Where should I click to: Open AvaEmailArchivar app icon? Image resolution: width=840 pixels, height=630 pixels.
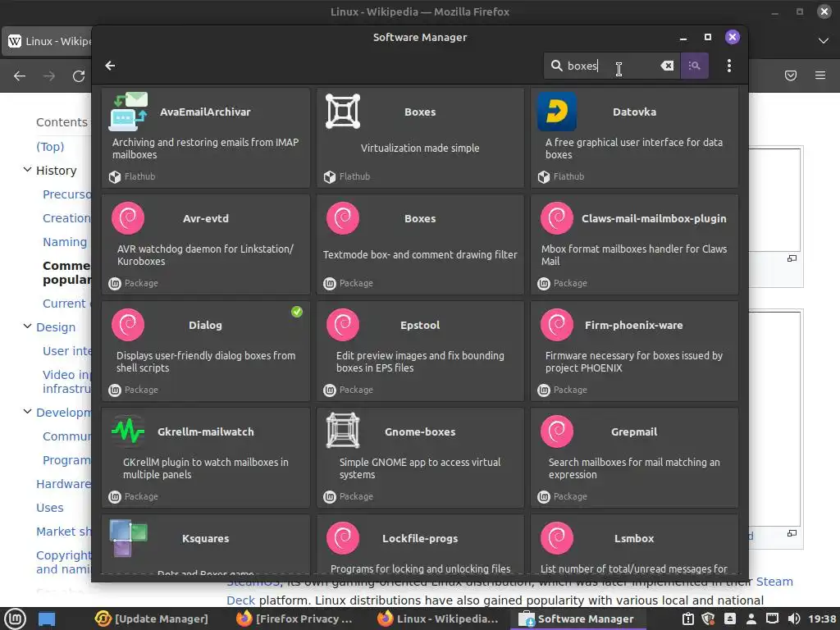pos(127,112)
